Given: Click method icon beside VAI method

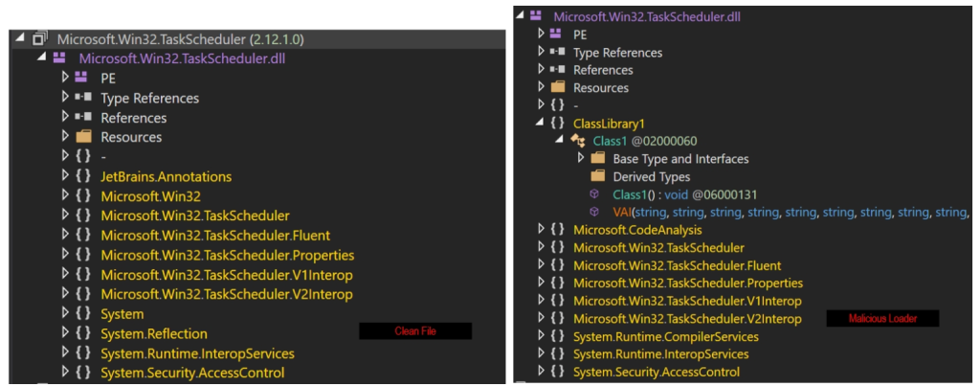Looking at the screenshot, I should (594, 212).
